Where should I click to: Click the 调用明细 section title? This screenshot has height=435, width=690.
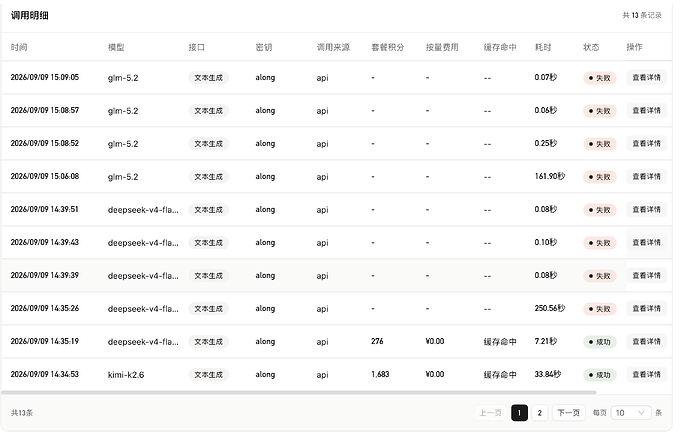tap(29, 15)
